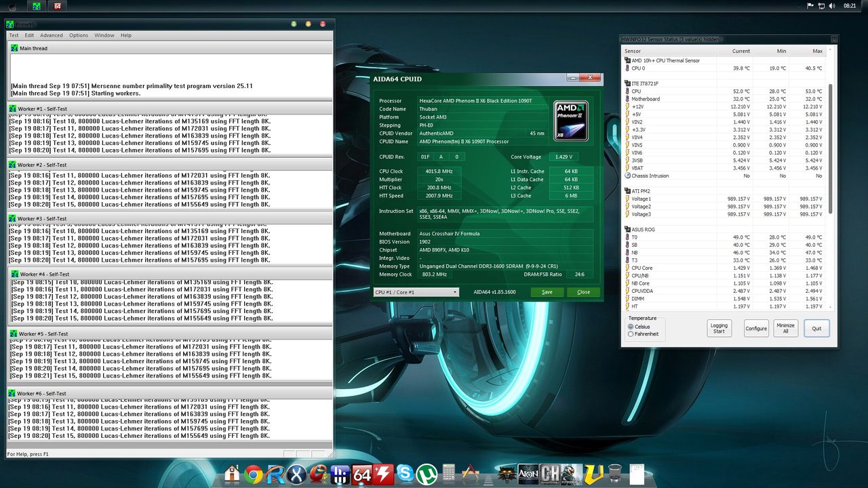Open the Calculator dock icon
The image size is (868, 488).
(448, 473)
